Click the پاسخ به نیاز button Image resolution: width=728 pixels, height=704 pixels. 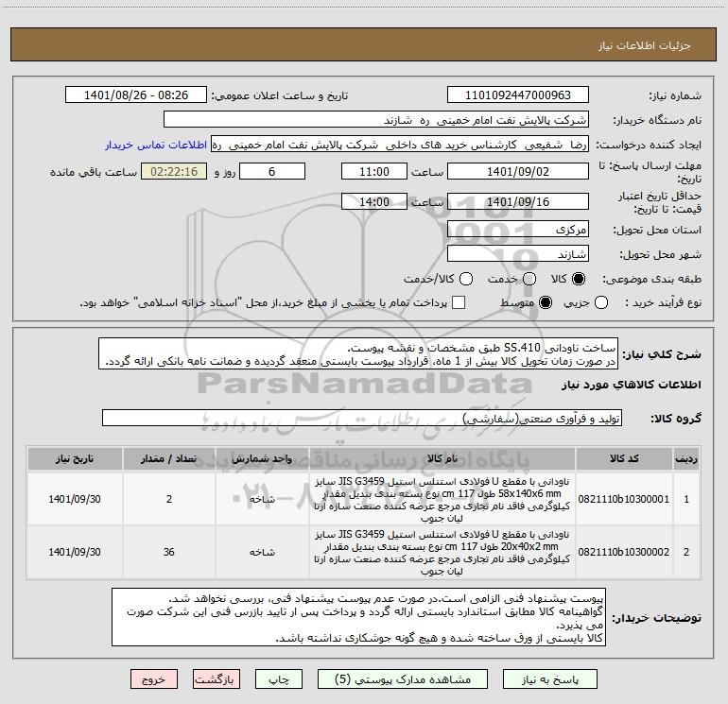pos(550,679)
